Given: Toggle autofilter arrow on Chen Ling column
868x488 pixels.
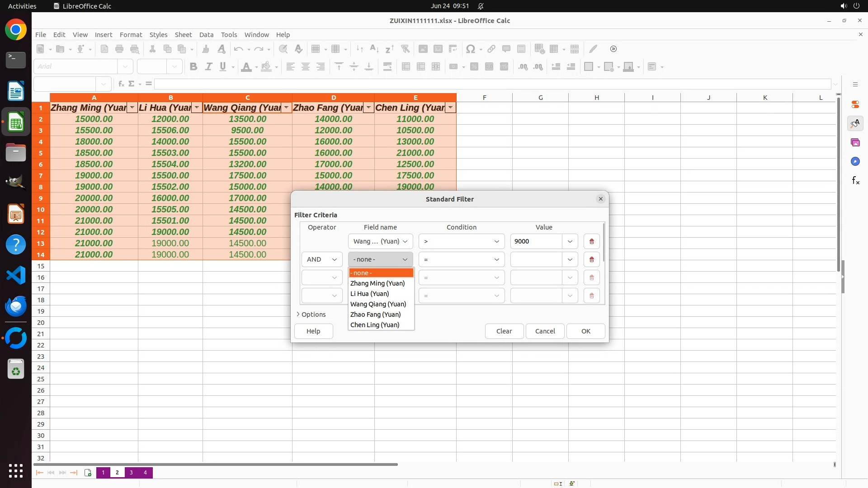Looking at the screenshot, I should 450,108.
